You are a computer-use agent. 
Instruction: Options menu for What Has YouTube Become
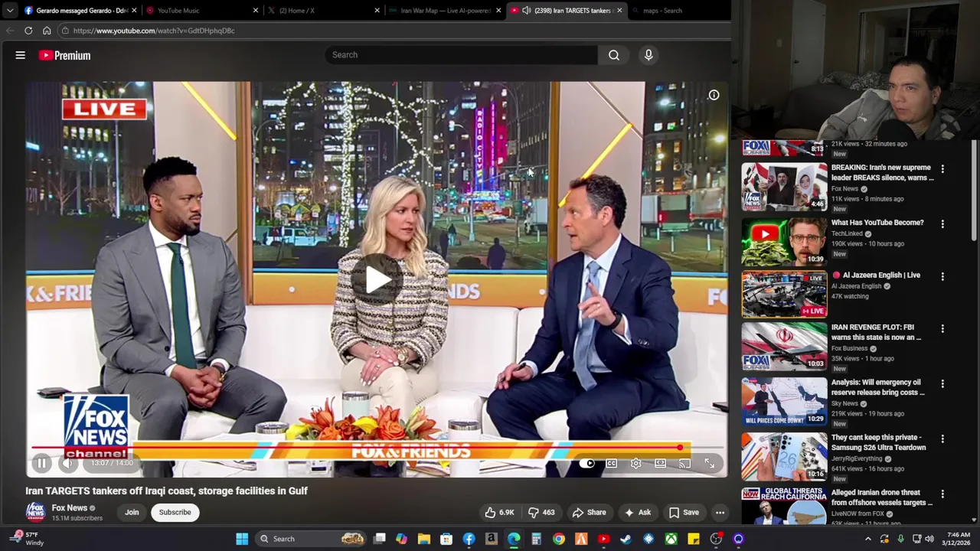(942, 224)
